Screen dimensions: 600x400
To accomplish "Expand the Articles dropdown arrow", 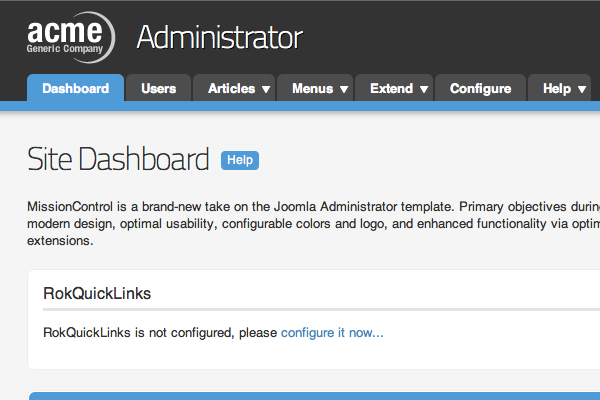I will (266, 89).
